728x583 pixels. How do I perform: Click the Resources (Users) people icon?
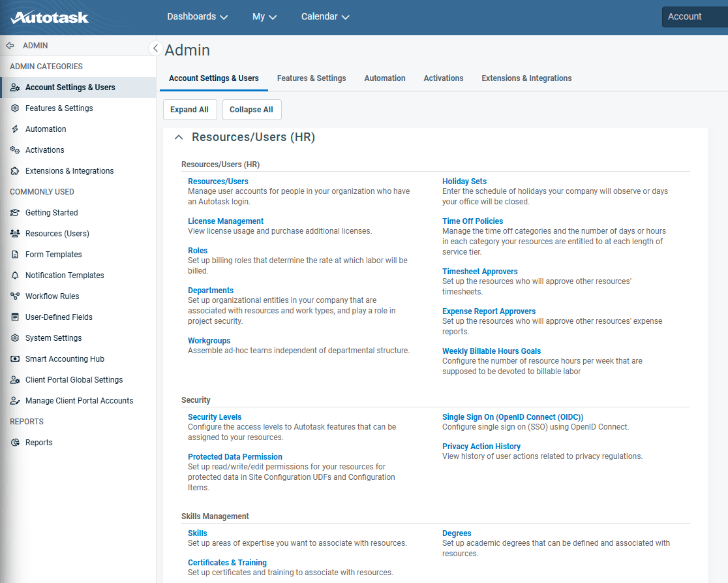(15, 234)
